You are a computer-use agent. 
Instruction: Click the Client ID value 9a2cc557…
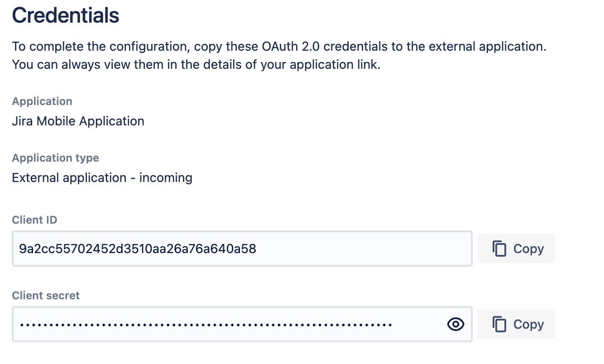pyautogui.click(x=138, y=249)
